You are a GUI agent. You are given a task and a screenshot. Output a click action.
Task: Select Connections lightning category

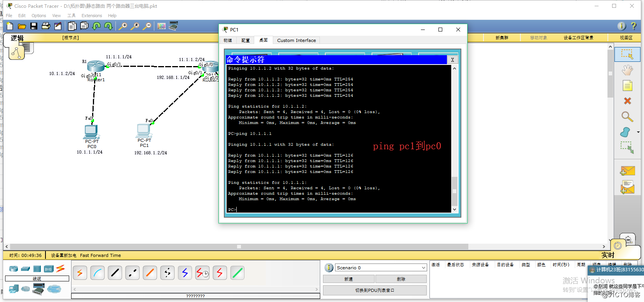(x=60, y=268)
